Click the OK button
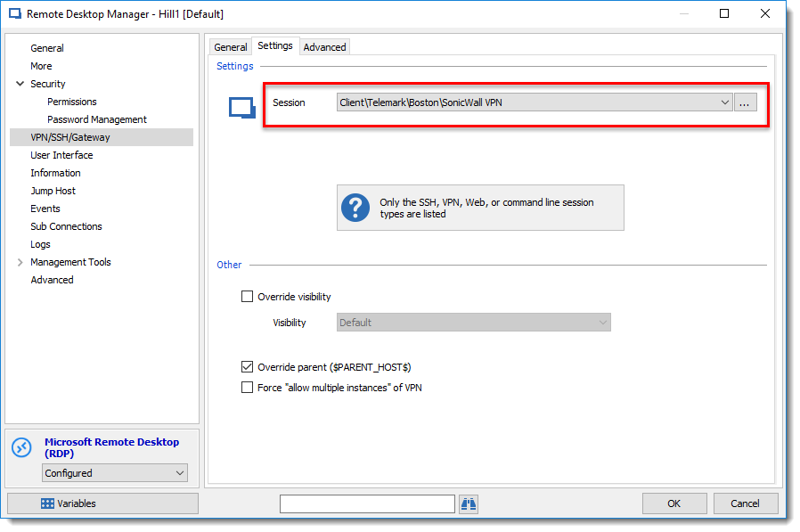The height and width of the screenshot is (532, 800). coord(674,503)
